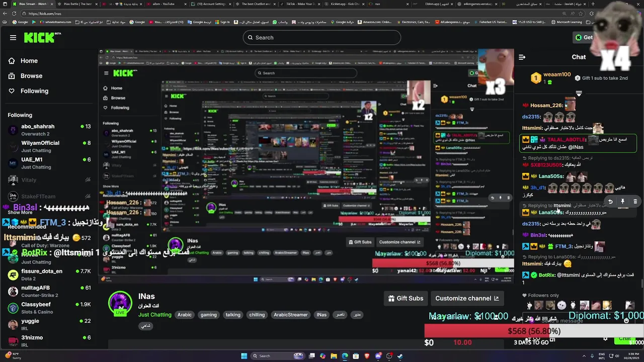Open wheelofnames.com bookmark

[x=55, y=22]
